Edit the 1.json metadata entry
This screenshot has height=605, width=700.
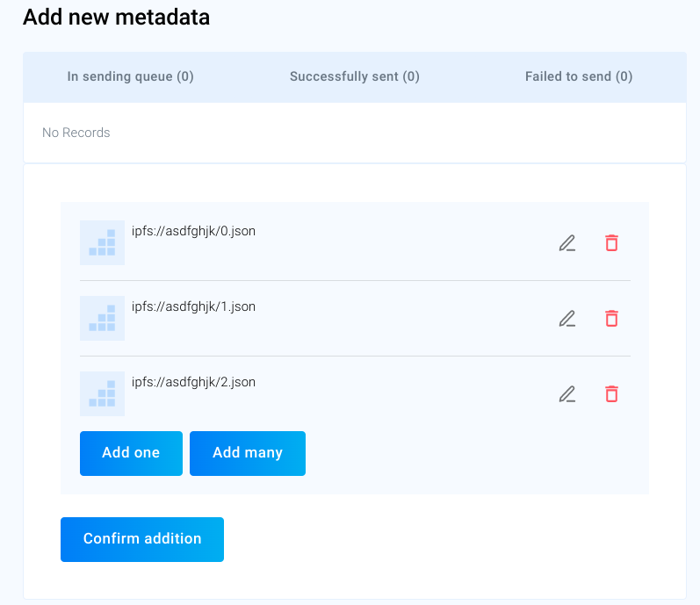pyautogui.click(x=567, y=319)
